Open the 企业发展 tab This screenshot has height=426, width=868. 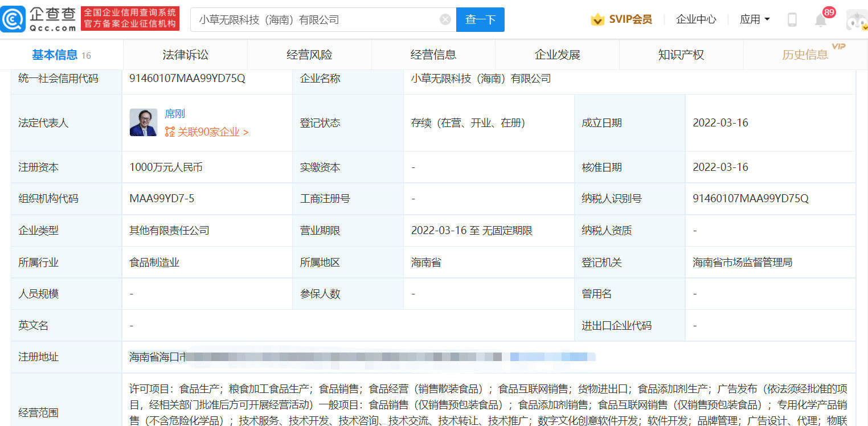point(557,55)
